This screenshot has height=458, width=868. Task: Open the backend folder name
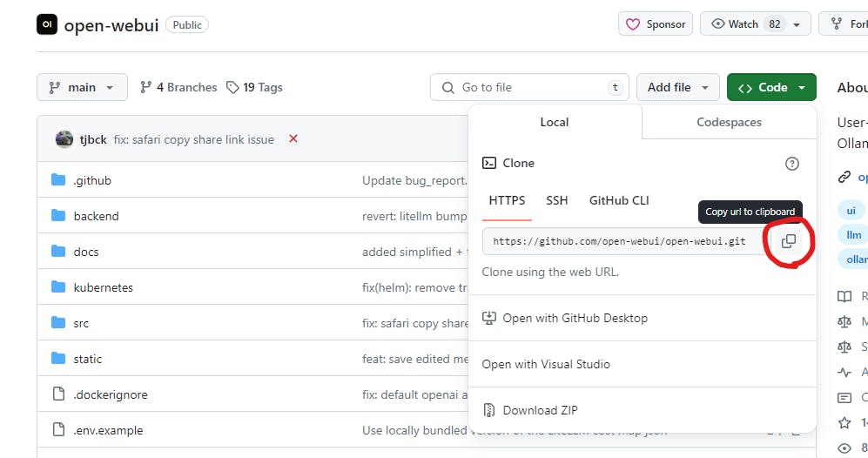[97, 216]
